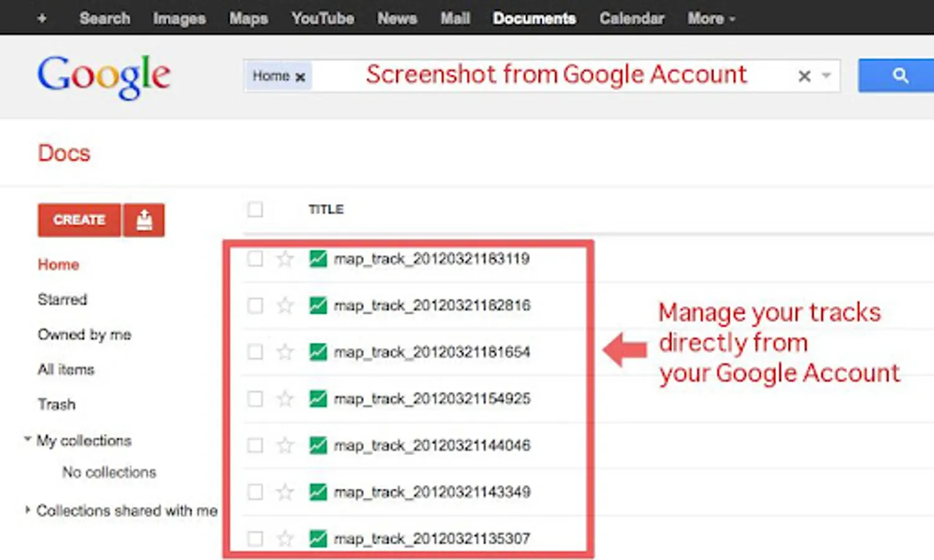Open the search options dropdown arrow
Viewport: 934px width, 560px height.
click(824, 76)
